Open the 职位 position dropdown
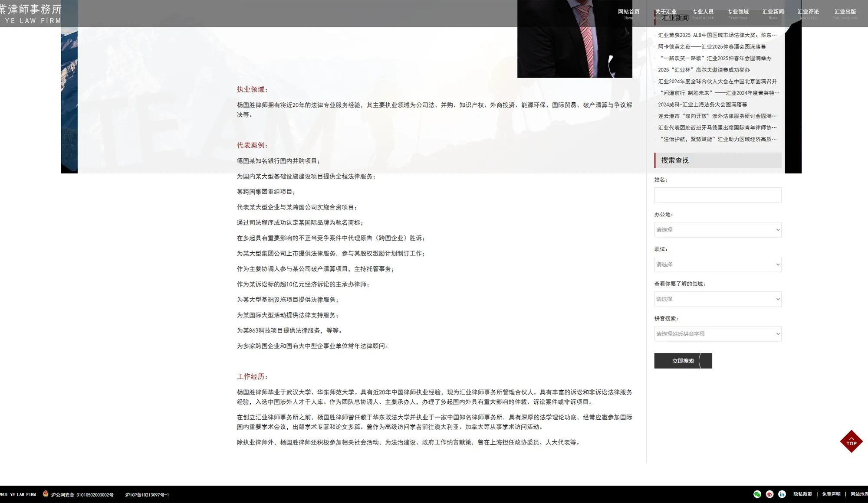 [x=717, y=265]
